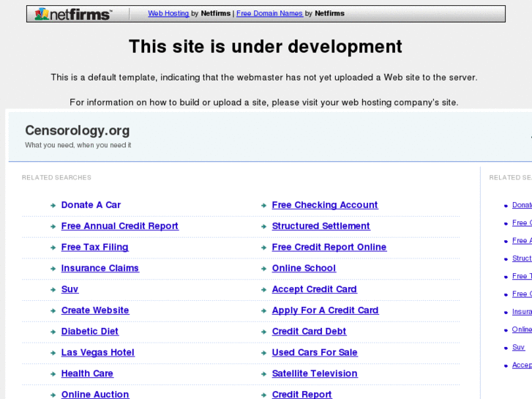532x399 pixels.
Task: Open the Online School link
Action: (x=304, y=268)
